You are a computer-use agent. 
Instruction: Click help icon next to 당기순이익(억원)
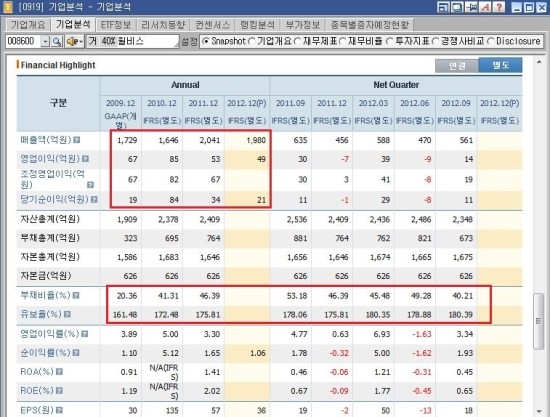click(x=94, y=200)
